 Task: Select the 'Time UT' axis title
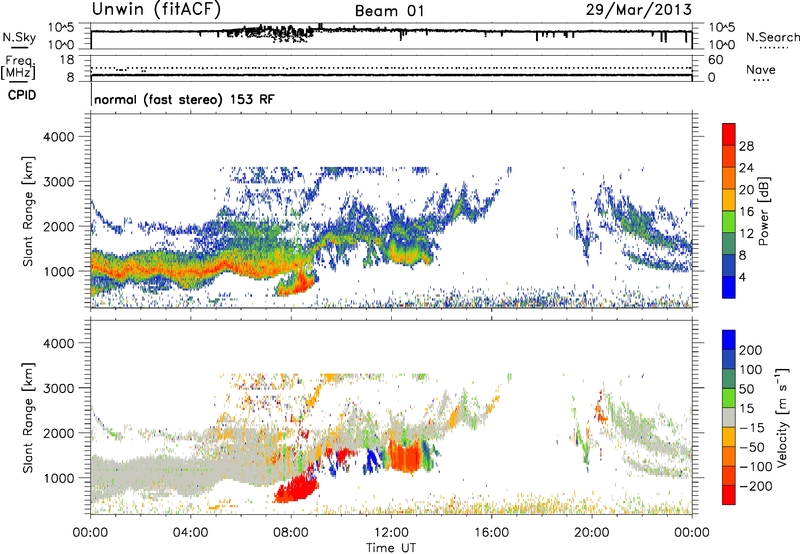(391, 548)
